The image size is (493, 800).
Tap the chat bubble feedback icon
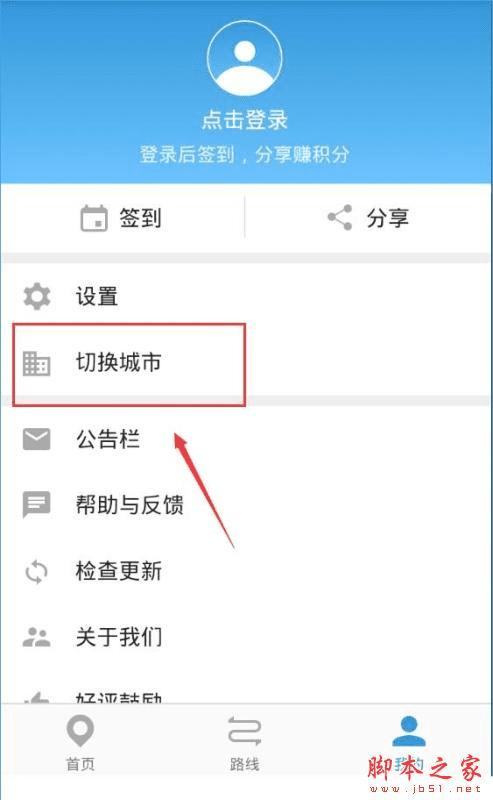(37, 504)
